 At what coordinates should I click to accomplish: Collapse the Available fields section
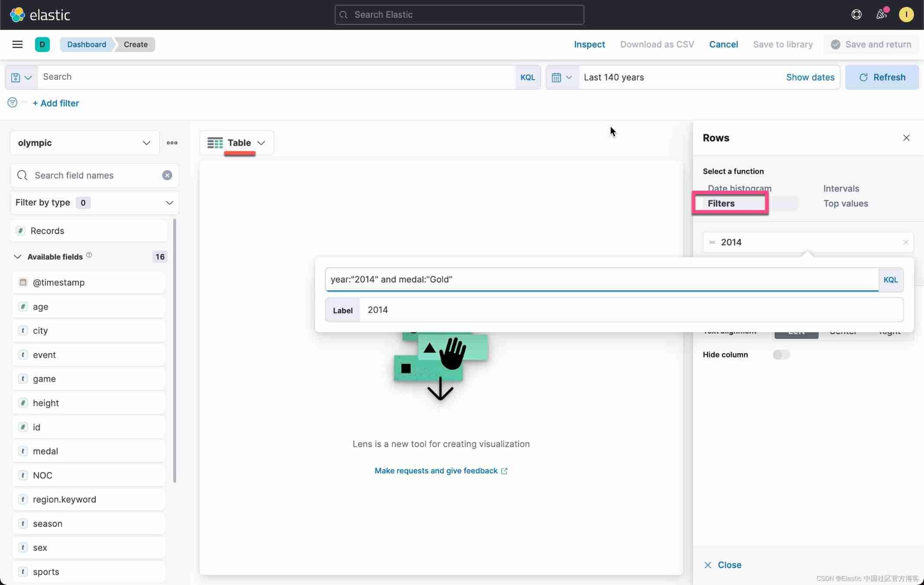click(17, 257)
